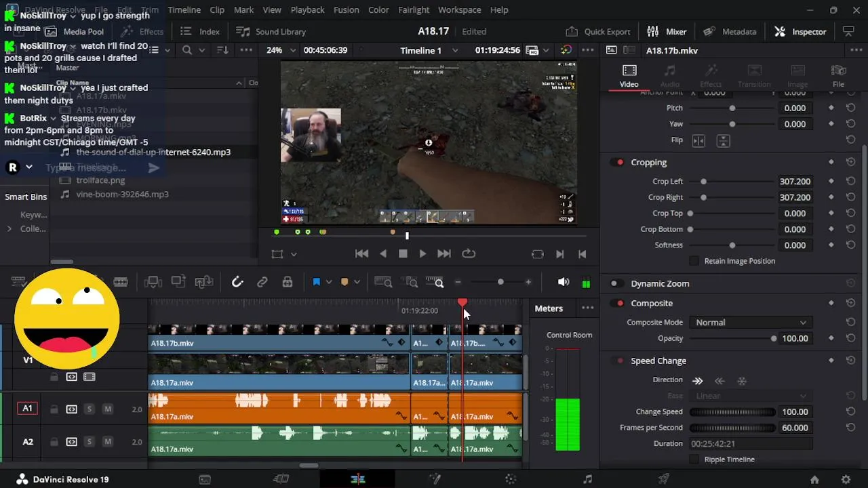
Task: Set speed direction to reverse
Action: 719,381
